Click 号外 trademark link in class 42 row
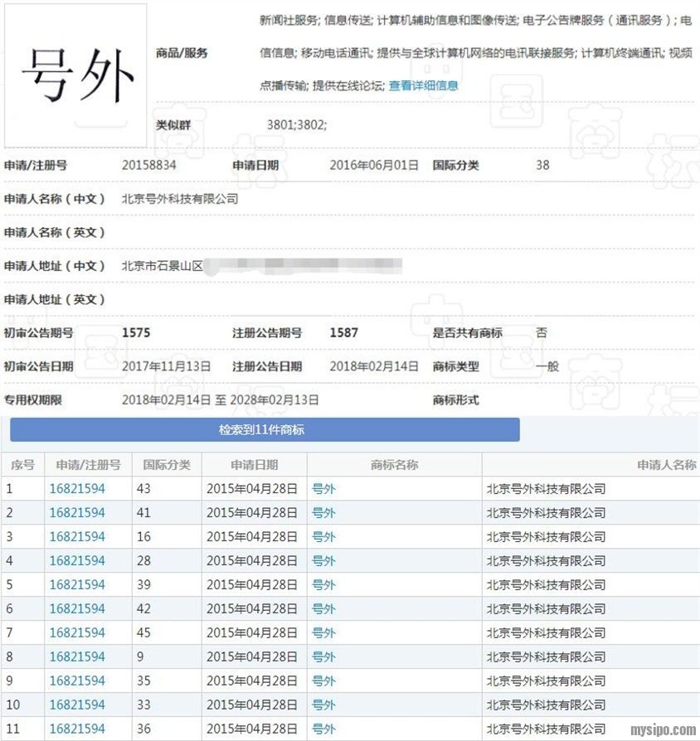This screenshot has width=700, height=741. pyautogui.click(x=323, y=609)
